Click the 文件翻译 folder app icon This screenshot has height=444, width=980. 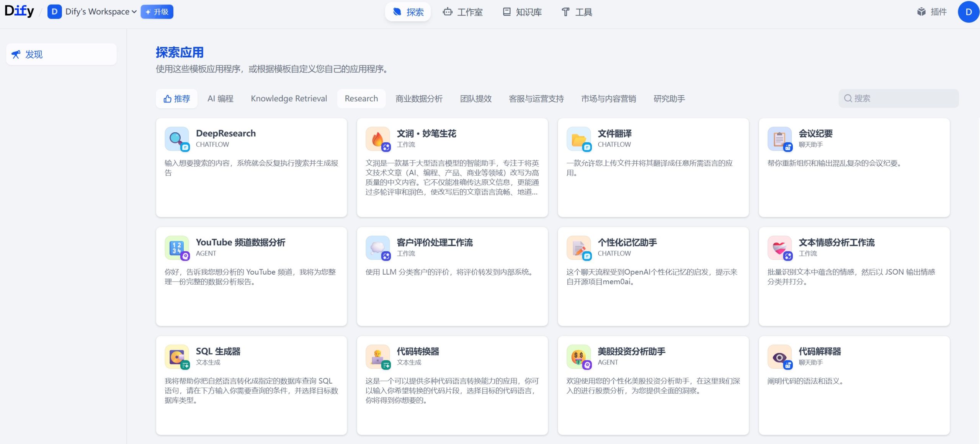(578, 138)
